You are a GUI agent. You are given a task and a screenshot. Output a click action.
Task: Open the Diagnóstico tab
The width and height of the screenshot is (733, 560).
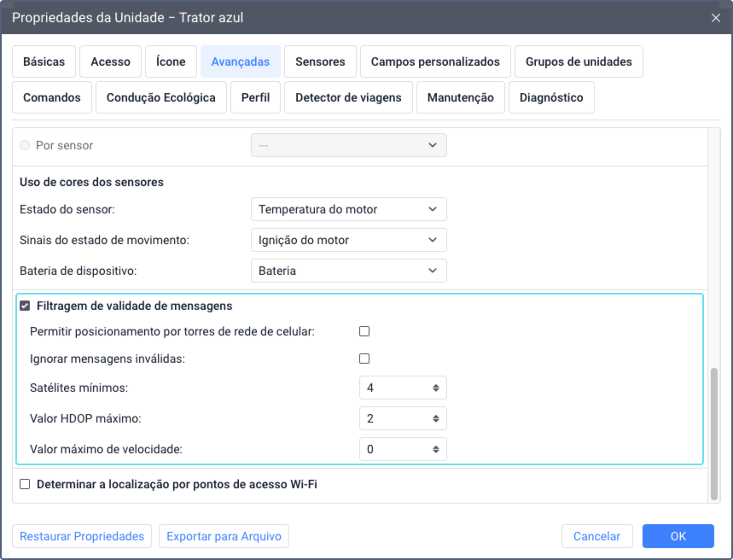click(x=550, y=97)
